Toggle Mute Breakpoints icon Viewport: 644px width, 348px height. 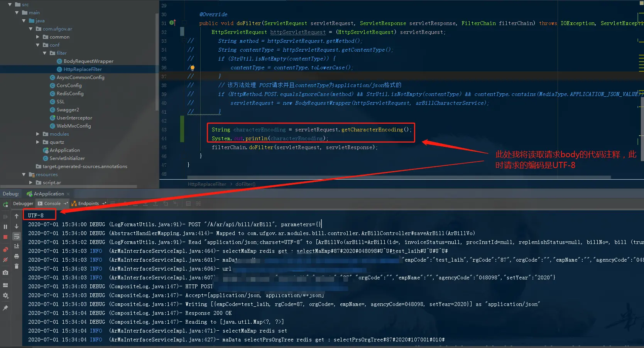[x=5, y=260]
